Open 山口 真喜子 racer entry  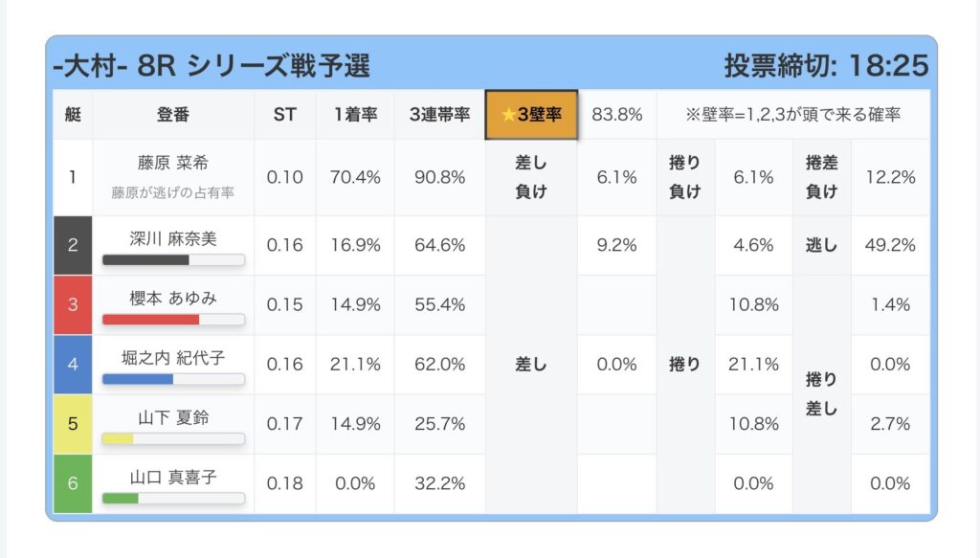(x=173, y=476)
